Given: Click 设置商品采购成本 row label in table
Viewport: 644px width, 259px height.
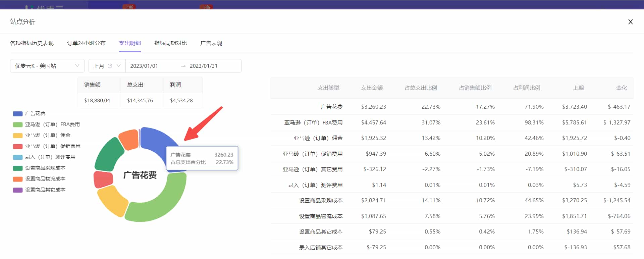Looking at the screenshot, I should [321, 201].
